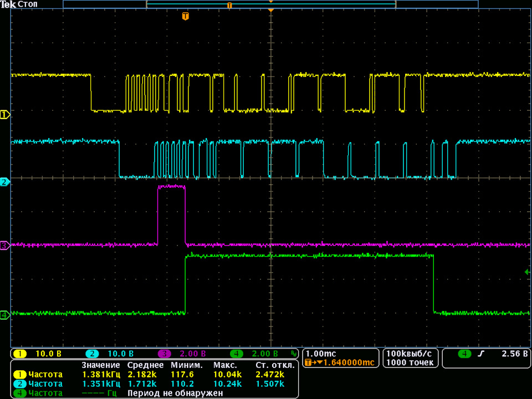Image resolution: width=532 pixels, height=399 pixels.
Task: Click the Миним. column header
Action: tap(187, 365)
